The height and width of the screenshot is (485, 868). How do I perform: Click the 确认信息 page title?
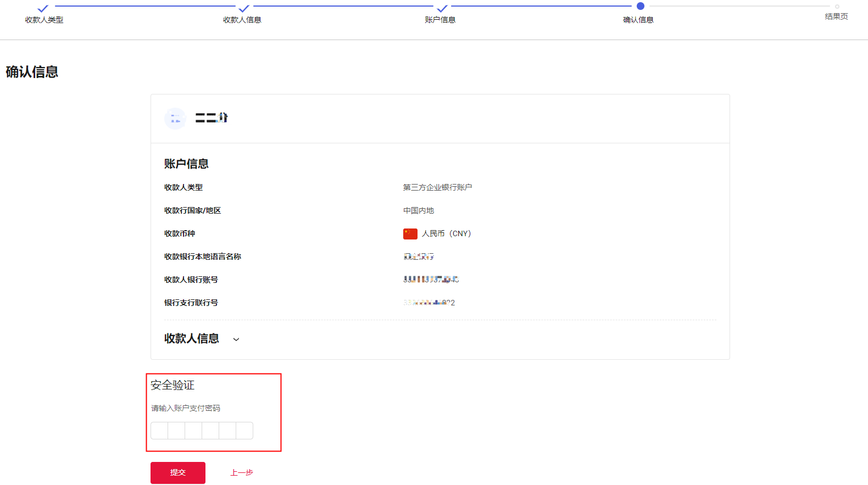(32, 73)
